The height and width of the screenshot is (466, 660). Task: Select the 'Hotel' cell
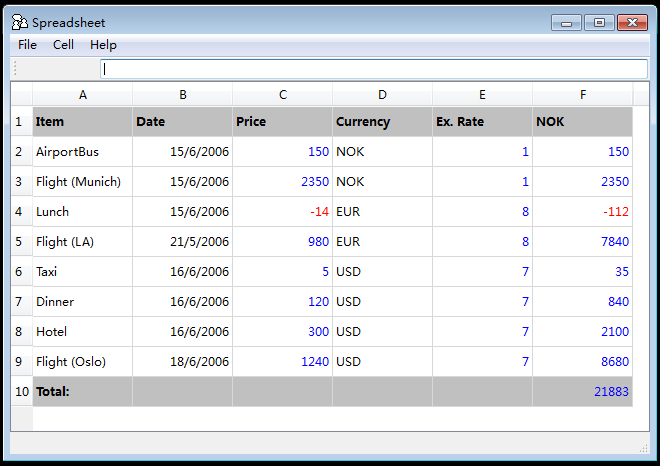coord(82,332)
